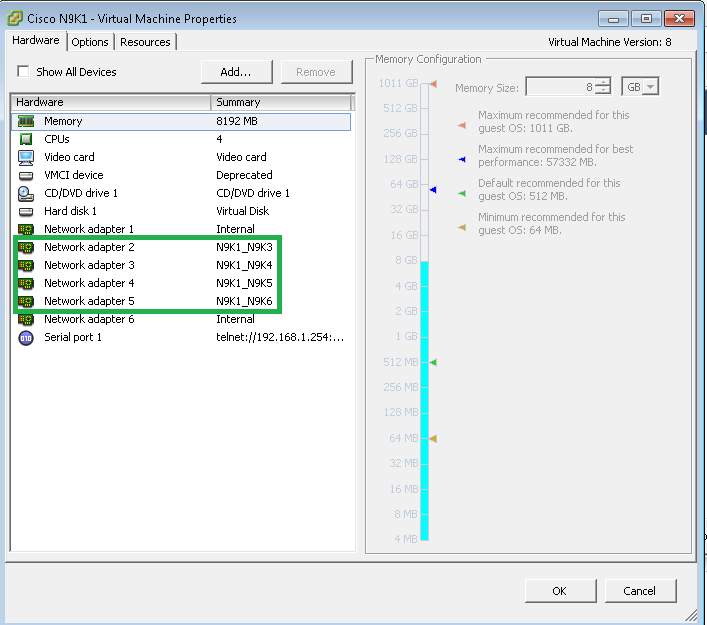This screenshot has height=625, width=707.
Task: Toggle the Show All Devices checkbox
Action: pyautogui.click(x=23, y=71)
